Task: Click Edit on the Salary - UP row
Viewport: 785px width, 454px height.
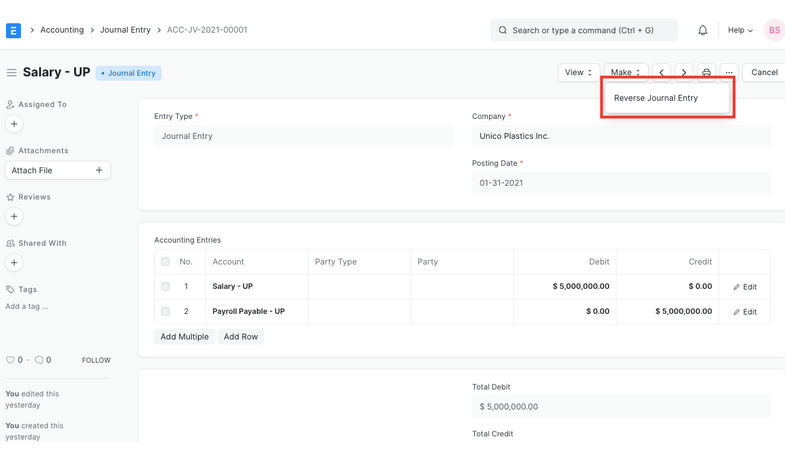Action: tap(744, 287)
